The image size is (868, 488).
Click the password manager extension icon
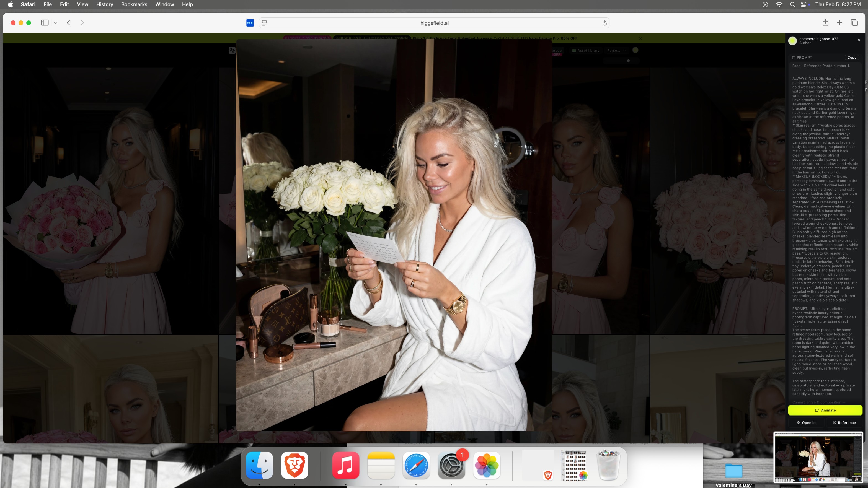(x=250, y=23)
